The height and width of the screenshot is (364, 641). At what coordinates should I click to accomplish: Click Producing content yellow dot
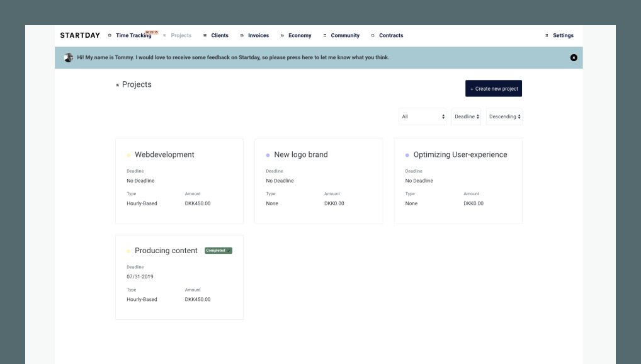(x=128, y=251)
